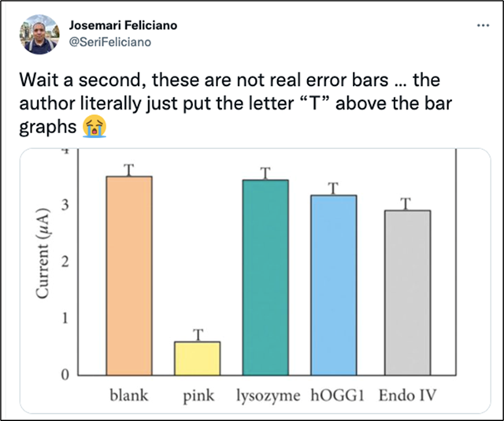Click the blue hOGG1 bar
Image resolution: width=504 pixels, height=421 pixels.
[x=334, y=285]
